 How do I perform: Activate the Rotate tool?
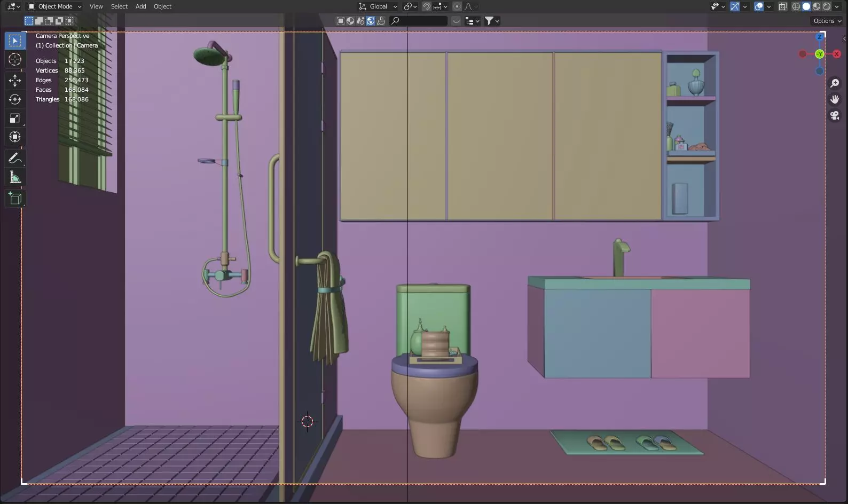pos(15,99)
